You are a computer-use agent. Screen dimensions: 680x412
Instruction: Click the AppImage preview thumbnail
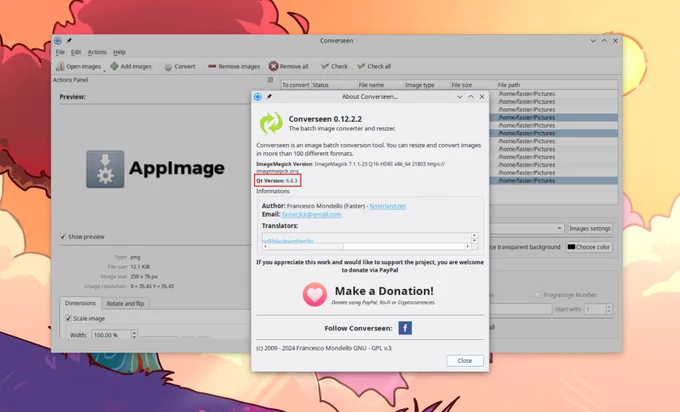(155, 169)
